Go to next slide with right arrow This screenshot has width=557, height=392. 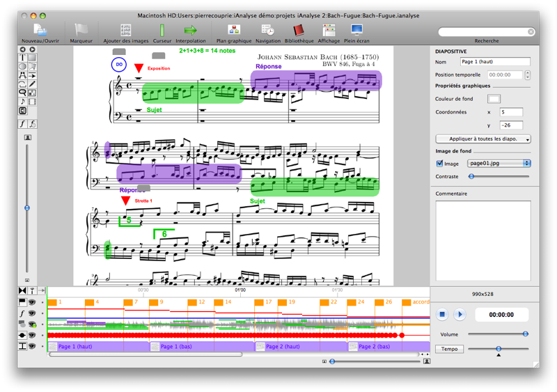(32, 49)
